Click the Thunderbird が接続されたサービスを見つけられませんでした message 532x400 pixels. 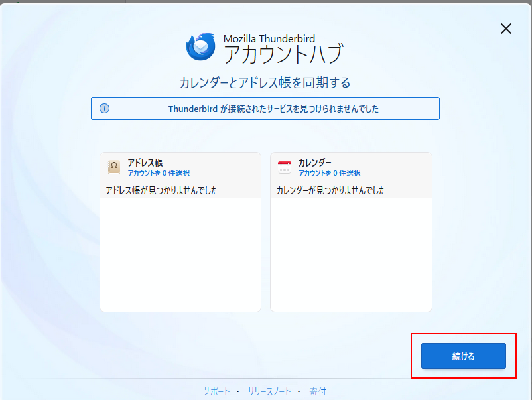point(273,109)
